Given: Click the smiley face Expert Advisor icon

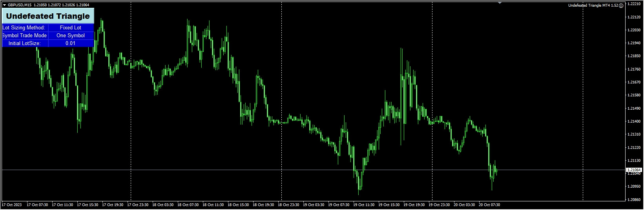Looking at the screenshot, I should tap(621, 5).
